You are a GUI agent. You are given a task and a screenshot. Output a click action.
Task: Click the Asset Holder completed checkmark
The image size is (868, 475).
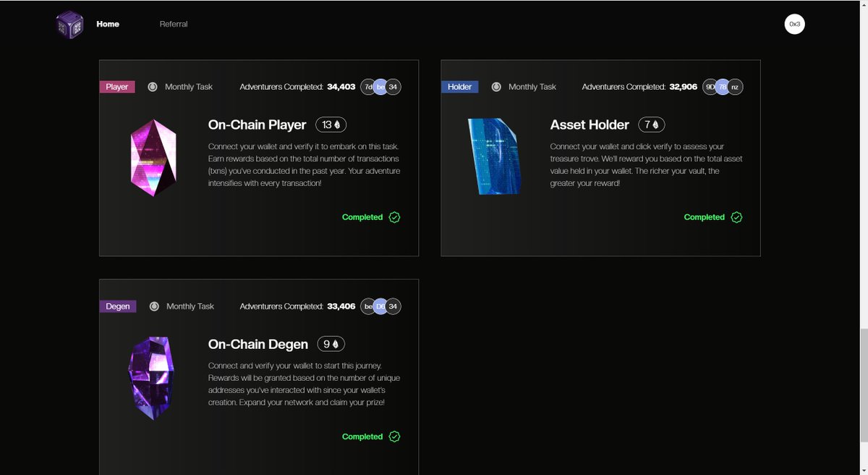(x=736, y=217)
